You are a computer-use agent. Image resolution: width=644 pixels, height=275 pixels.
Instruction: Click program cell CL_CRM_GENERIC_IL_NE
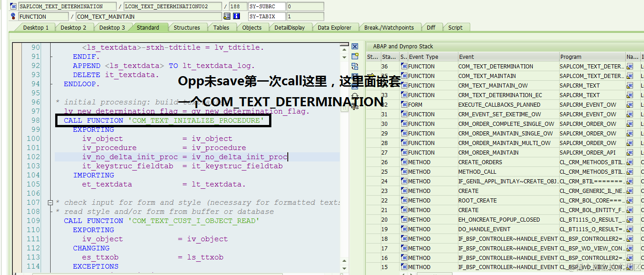coord(592,191)
